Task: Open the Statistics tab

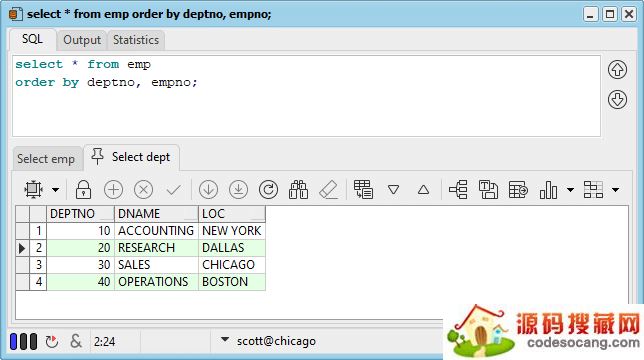Action: [x=136, y=40]
